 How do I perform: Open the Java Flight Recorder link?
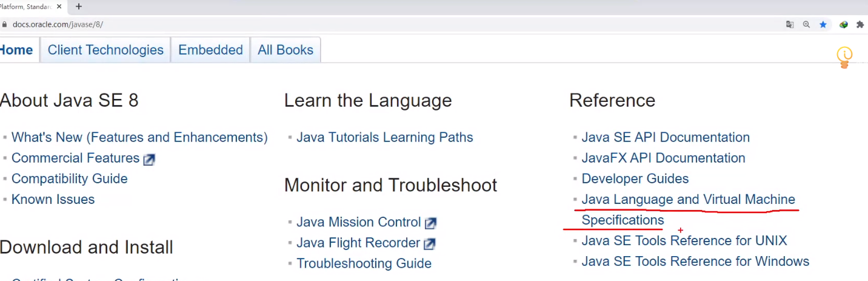(x=358, y=243)
